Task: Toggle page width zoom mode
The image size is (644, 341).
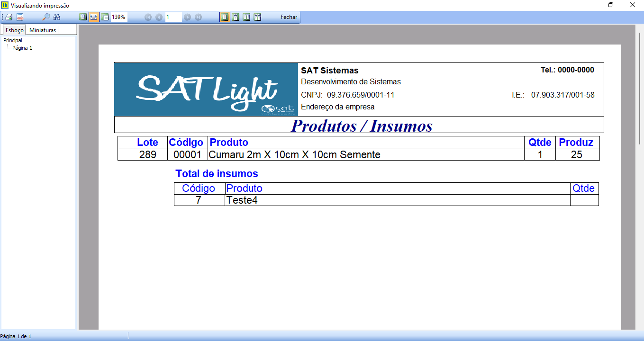Action: (x=94, y=17)
